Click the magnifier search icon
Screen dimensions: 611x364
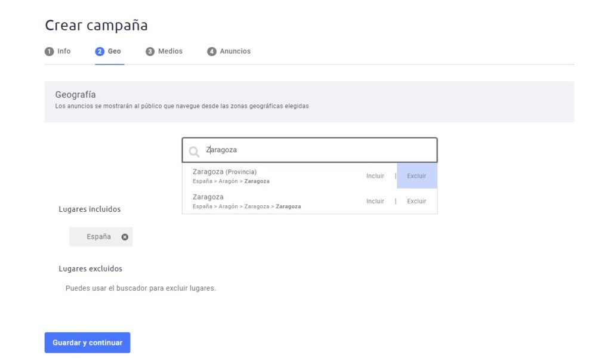point(194,152)
